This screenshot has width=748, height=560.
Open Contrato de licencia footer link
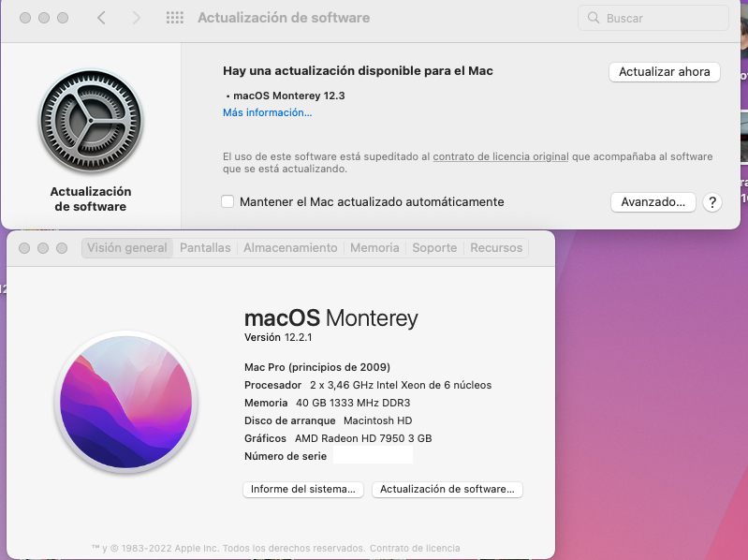415,549
